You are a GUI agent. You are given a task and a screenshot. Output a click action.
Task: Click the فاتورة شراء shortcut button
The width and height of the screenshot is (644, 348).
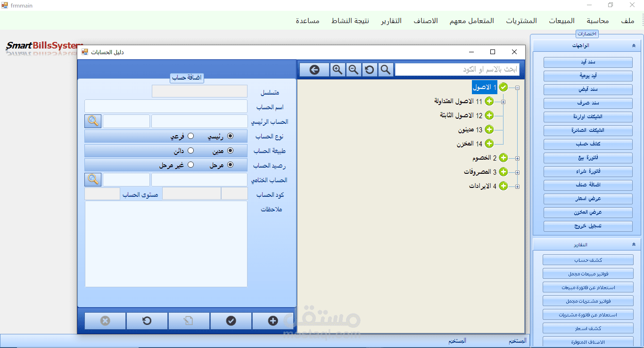[x=588, y=171]
